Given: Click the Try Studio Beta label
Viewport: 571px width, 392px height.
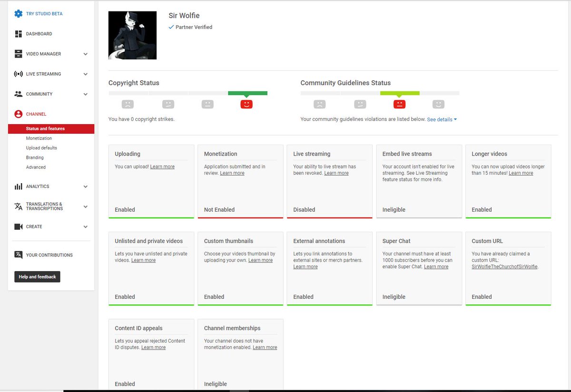Looking at the screenshot, I should [44, 14].
